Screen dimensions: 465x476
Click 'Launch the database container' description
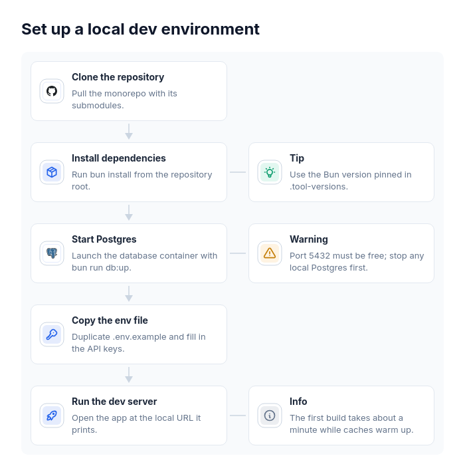(x=144, y=262)
